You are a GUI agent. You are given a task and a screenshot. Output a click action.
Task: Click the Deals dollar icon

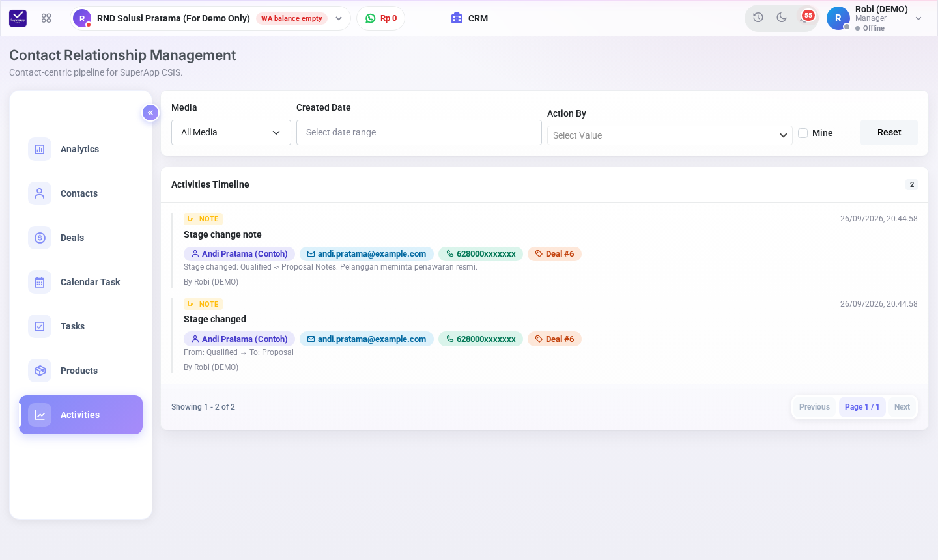click(x=40, y=238)
